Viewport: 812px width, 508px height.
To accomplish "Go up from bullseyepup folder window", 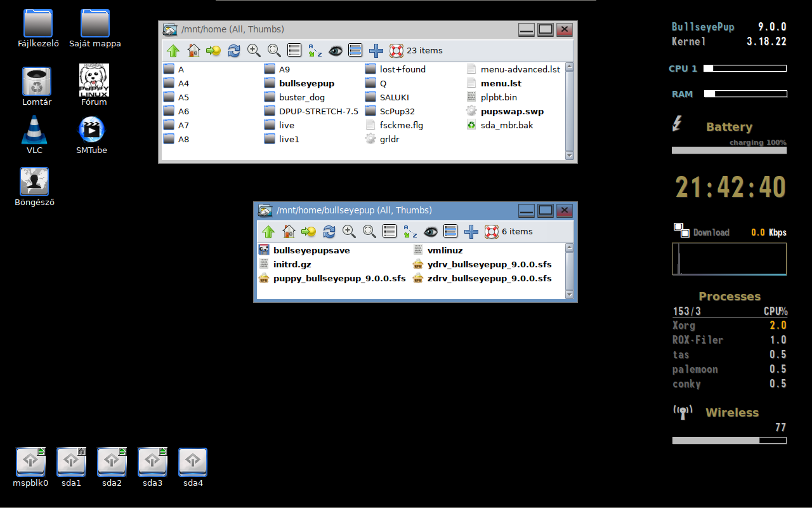I will pyautogui.click(x=268, y=232).
